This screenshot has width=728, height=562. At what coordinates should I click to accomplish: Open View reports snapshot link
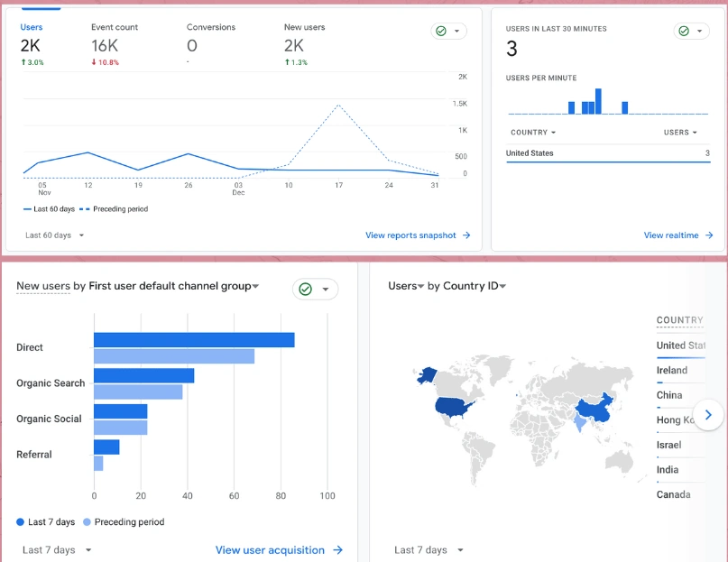410,235
